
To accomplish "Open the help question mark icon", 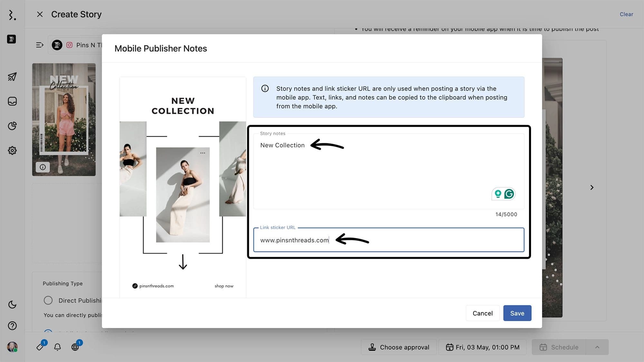I will pyautogui.click(x=12, y=326).
